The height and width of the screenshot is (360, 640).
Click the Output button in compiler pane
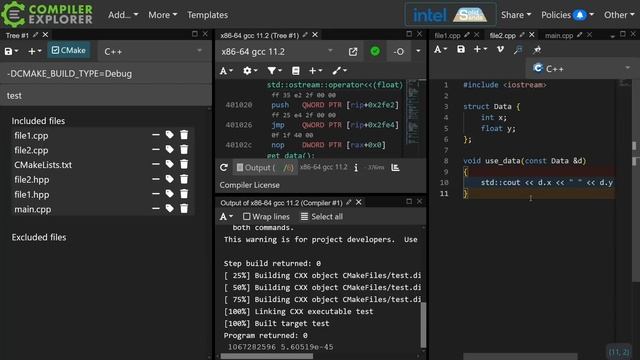[x=265, y=167]
